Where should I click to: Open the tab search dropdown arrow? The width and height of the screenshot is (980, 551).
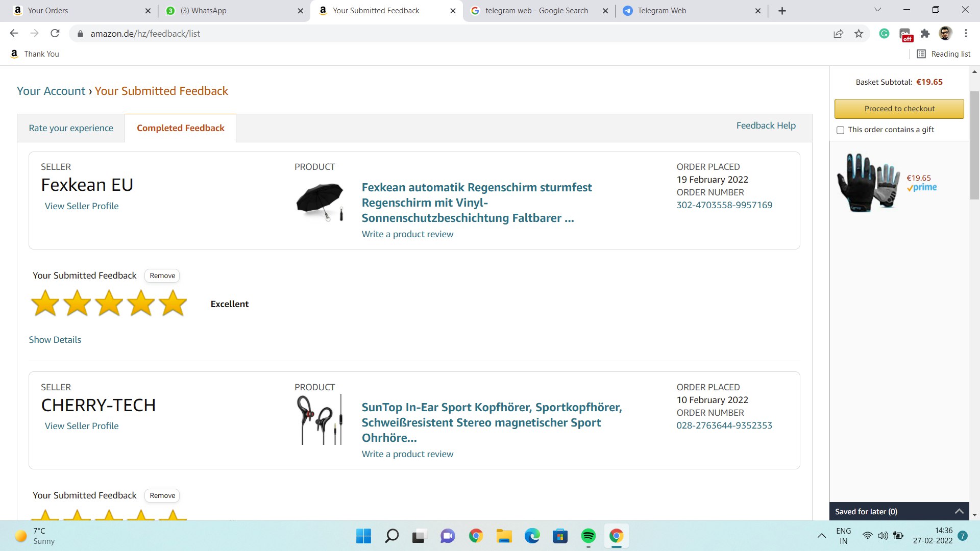(x=877, y=10)
